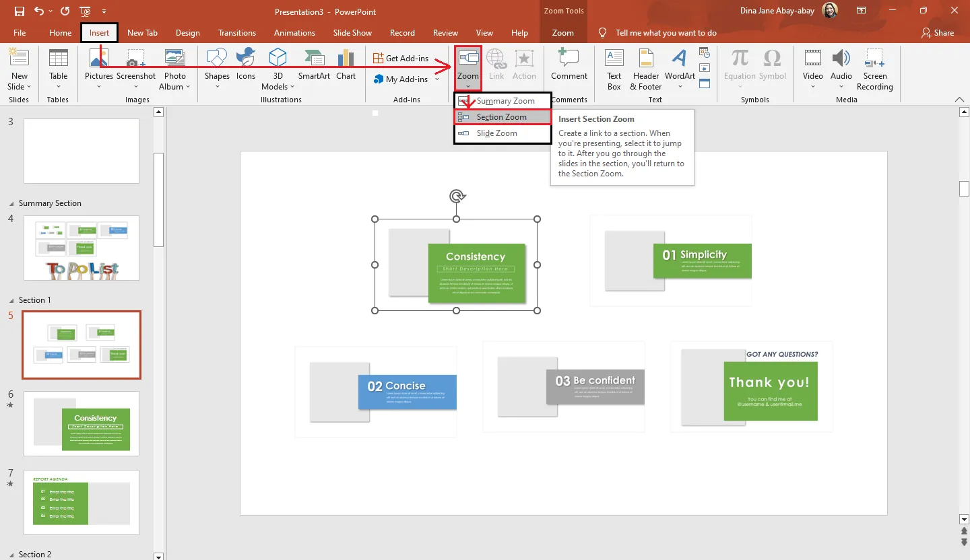Click Get Add-ins button
The width and height of the screenshot is (970, 560).
coord(401,59)
